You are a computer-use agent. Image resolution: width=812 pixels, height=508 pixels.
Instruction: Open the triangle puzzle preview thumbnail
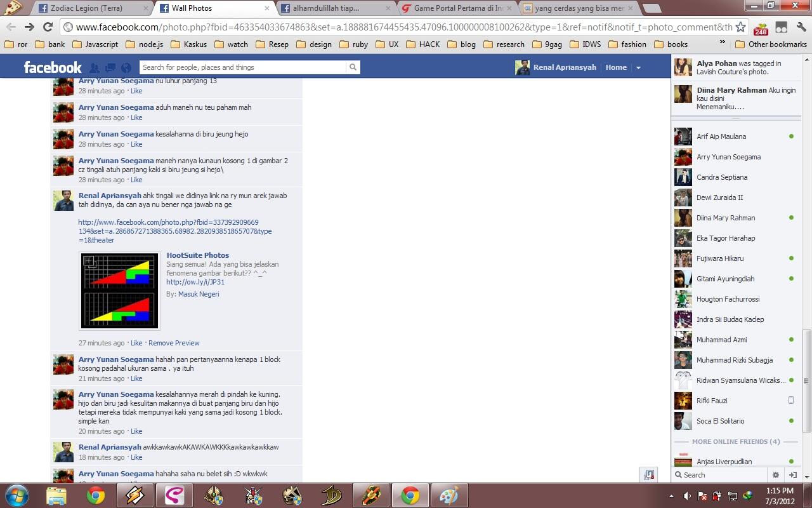(119, 291)
